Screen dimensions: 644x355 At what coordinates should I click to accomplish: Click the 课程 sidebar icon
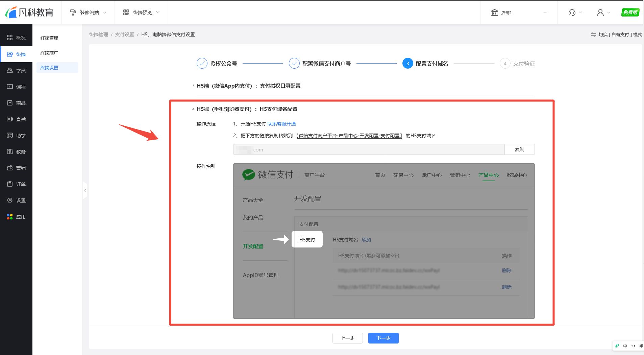tap(10, 87)
